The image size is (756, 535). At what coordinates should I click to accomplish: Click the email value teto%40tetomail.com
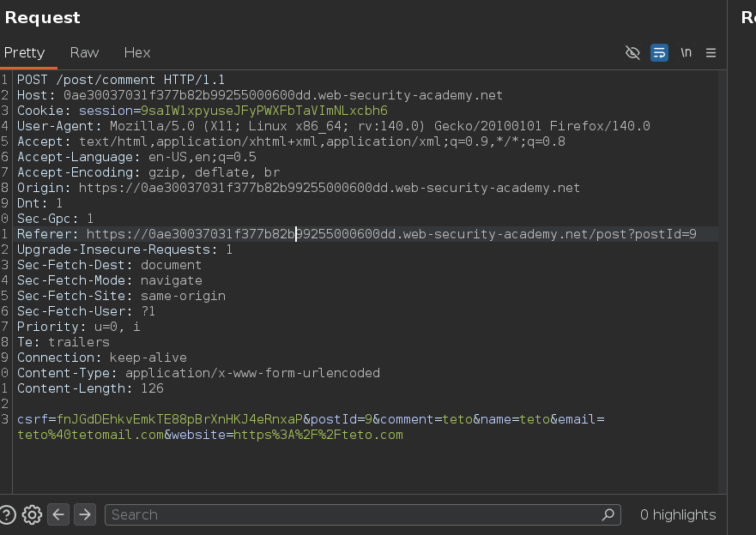click(x=91, y=435)
